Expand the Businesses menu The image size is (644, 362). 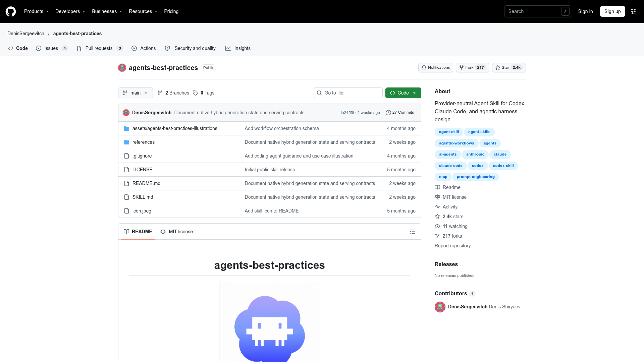(x=107, y=11)
